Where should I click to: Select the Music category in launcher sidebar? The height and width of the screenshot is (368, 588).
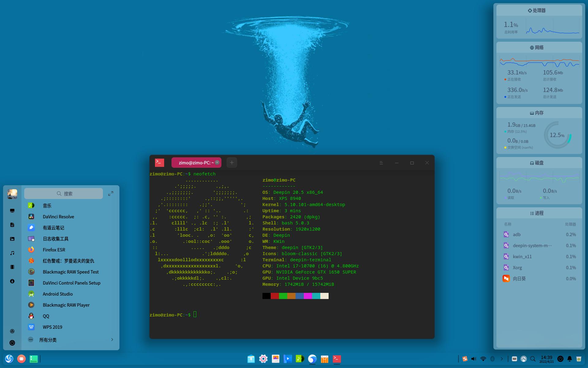12,253
